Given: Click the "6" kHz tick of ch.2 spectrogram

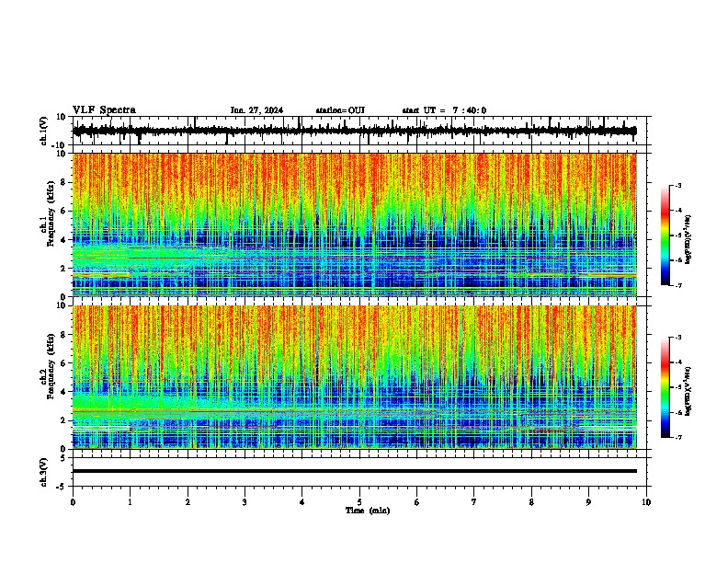Looking at the screenshot, I should coord(64,362).
